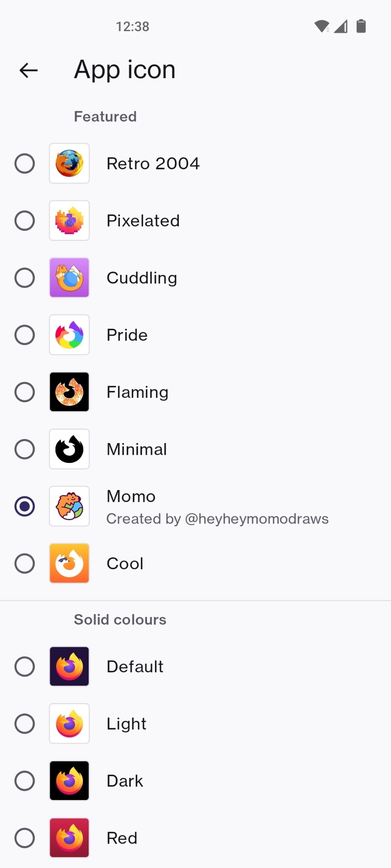Viewport: 391px width, 868px height.
Task: Tap the purple Cuddling fox icon
Action: click(69, 278)
